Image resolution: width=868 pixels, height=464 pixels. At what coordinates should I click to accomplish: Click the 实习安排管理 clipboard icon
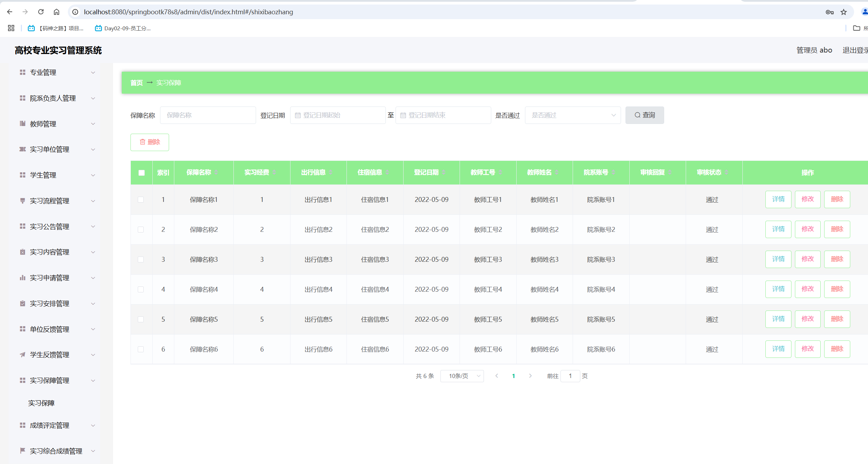(x=23, y=303)
